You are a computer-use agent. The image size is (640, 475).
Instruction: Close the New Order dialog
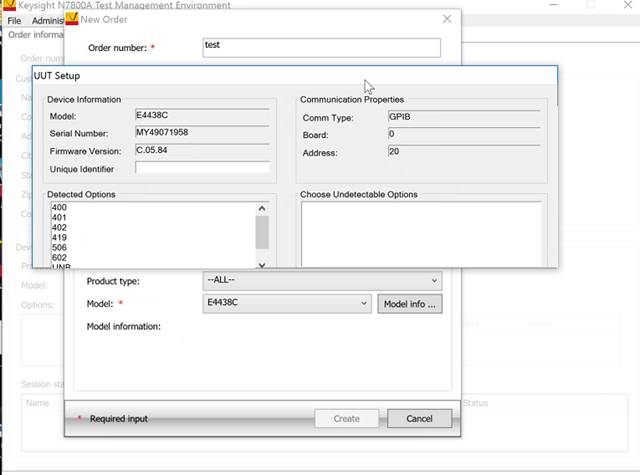tap(446, 19)
